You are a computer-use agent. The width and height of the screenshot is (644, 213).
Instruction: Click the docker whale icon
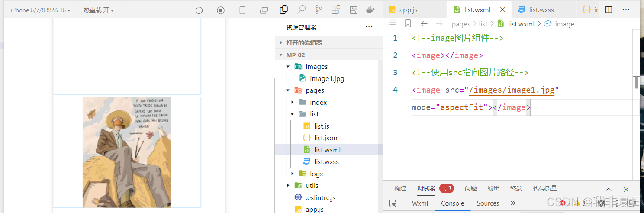point(370,10)
